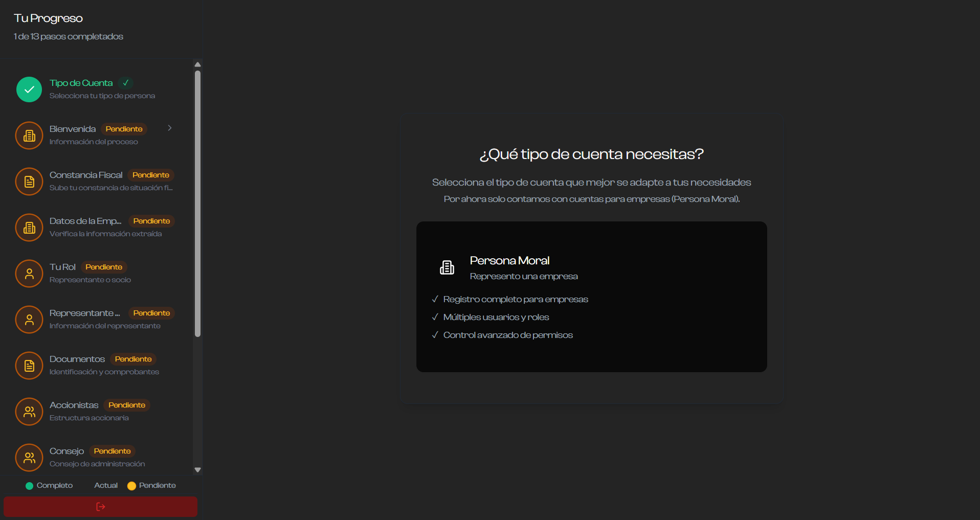Click the Accionistas group icon
This screenshot has width=980, height=520.
(x=29, y=412)
